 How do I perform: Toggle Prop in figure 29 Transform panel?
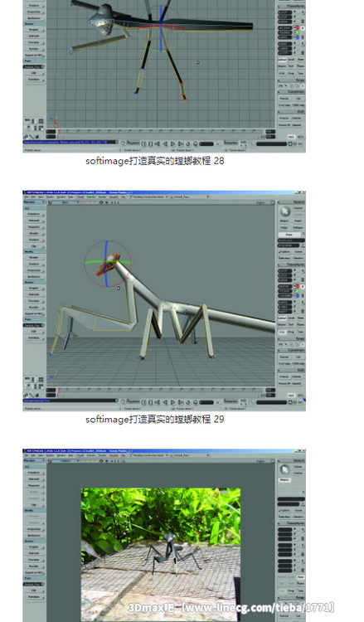coord(291,332)
